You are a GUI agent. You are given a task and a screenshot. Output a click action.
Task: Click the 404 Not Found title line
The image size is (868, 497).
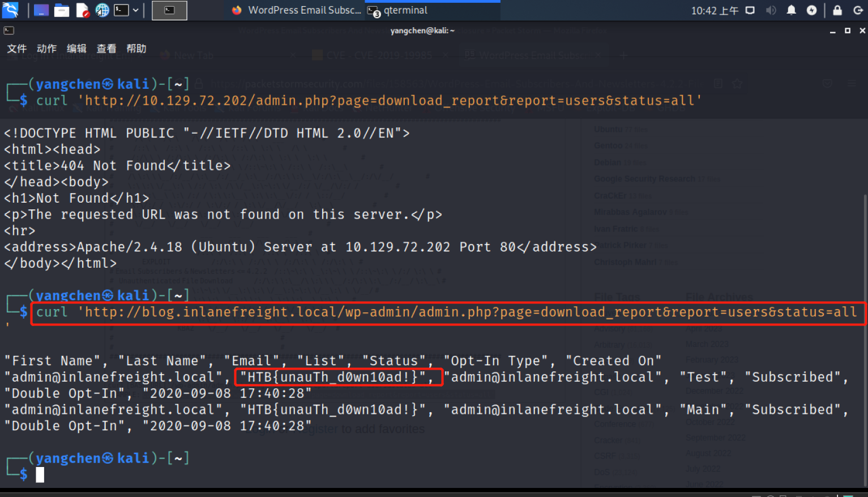pyautogui.click(x=117, y=166)
